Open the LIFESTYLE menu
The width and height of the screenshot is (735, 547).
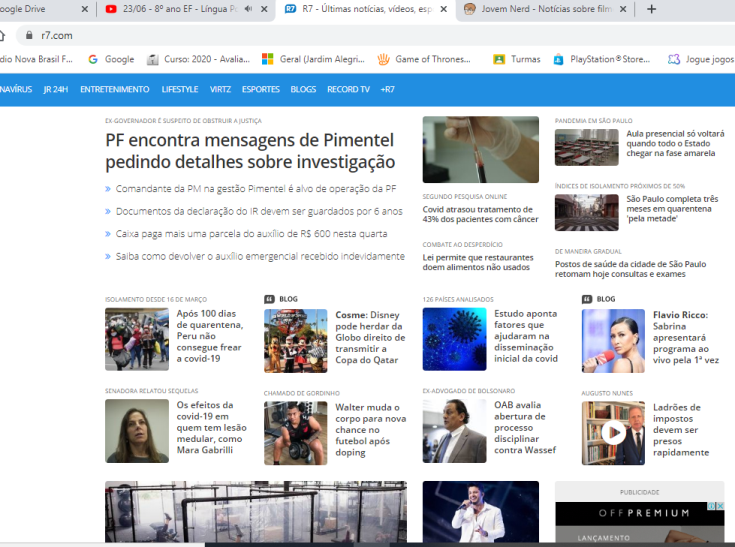click(180, 89)
